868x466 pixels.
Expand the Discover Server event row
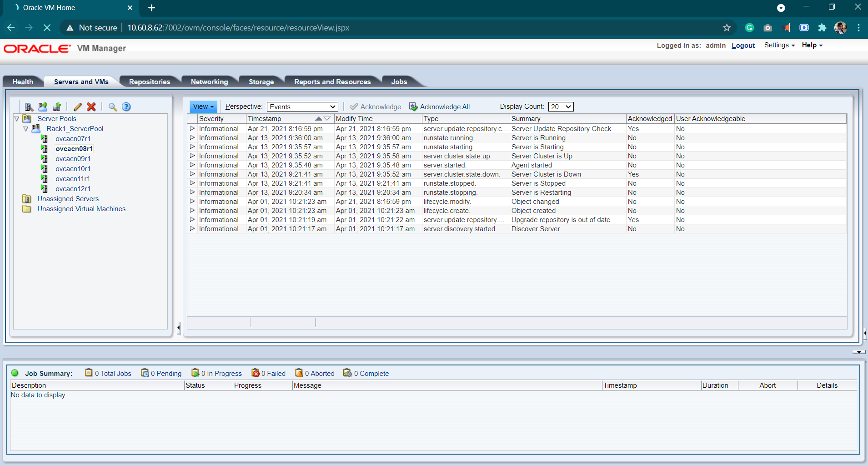tap(192, 229)
